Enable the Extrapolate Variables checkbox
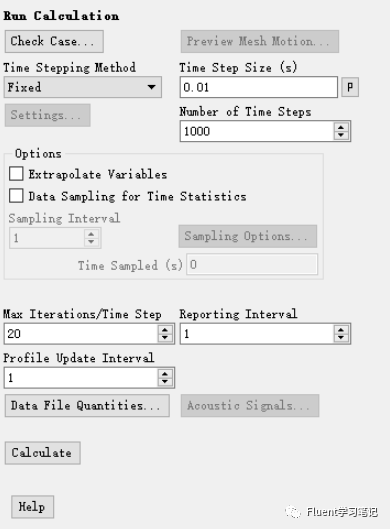Viewport: 390px width, 529px height. 16,174
